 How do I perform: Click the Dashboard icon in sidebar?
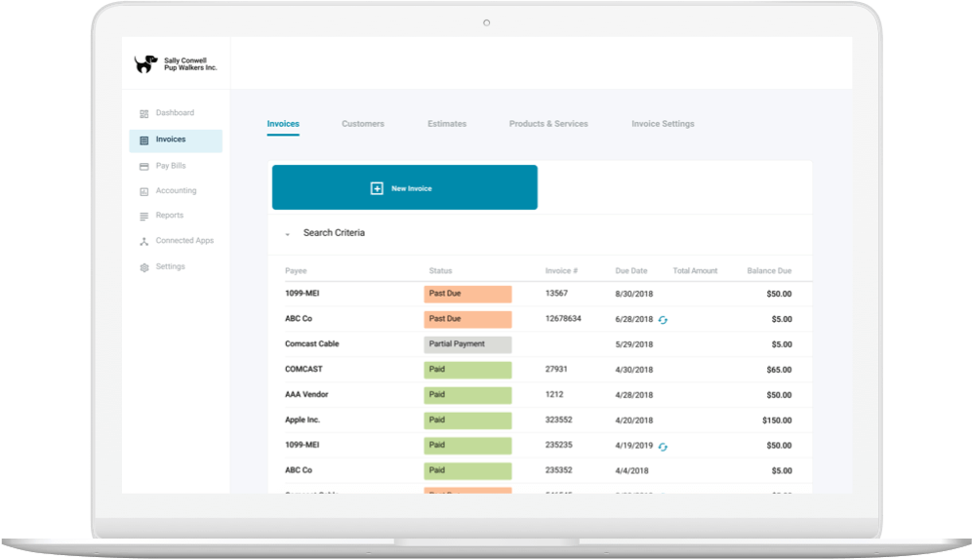144,114
